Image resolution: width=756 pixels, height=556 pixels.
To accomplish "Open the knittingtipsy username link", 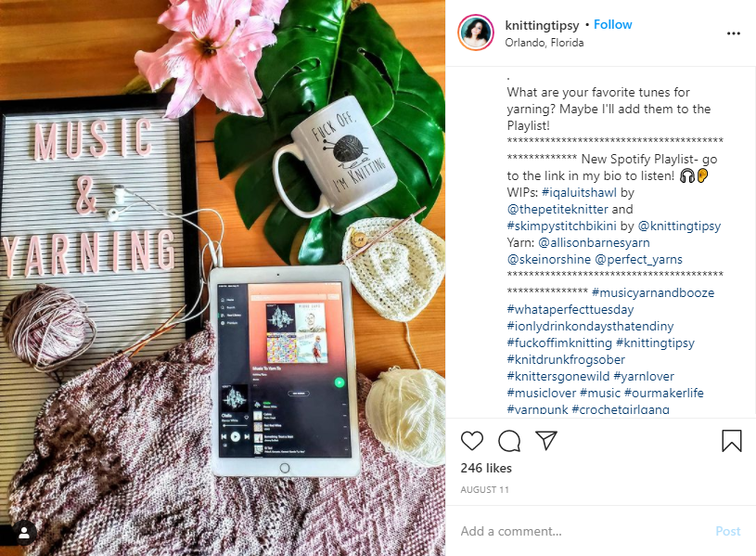I will (x=542, y=25).
